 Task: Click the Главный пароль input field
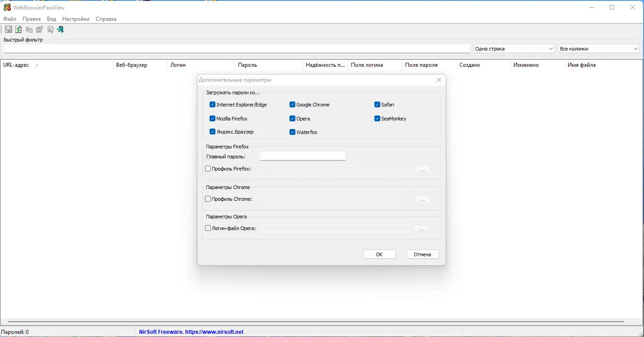[303, 156]
